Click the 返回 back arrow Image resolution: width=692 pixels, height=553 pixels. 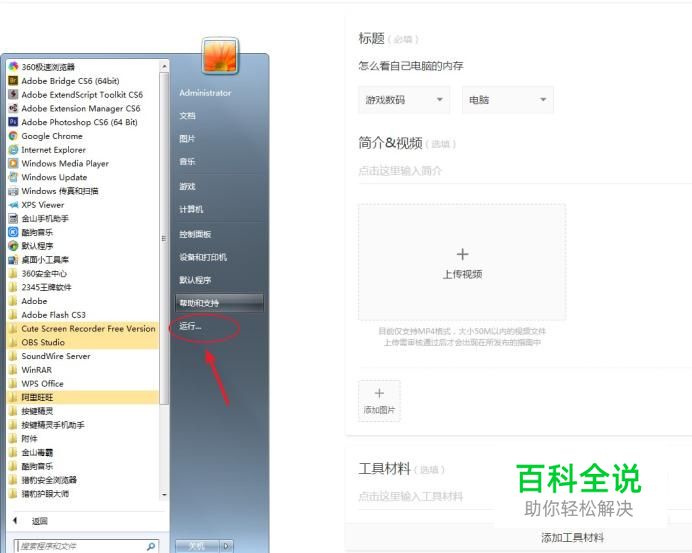coord(15,521)
